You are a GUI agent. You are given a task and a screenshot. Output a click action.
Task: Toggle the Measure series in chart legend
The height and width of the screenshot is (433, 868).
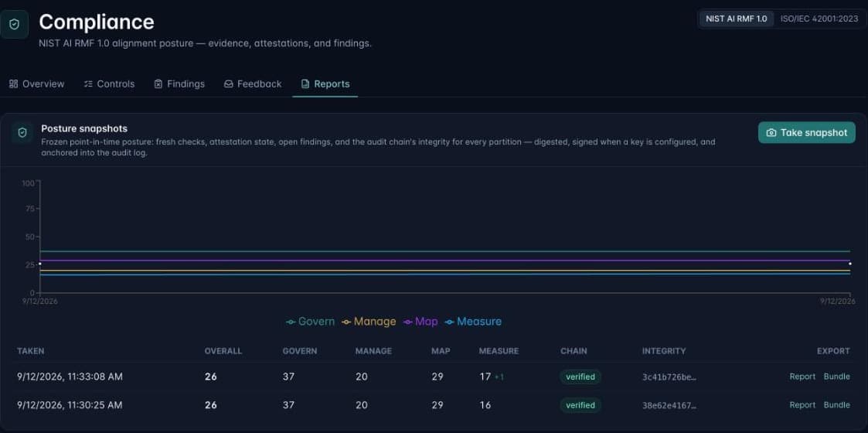(x=473, y=322)
